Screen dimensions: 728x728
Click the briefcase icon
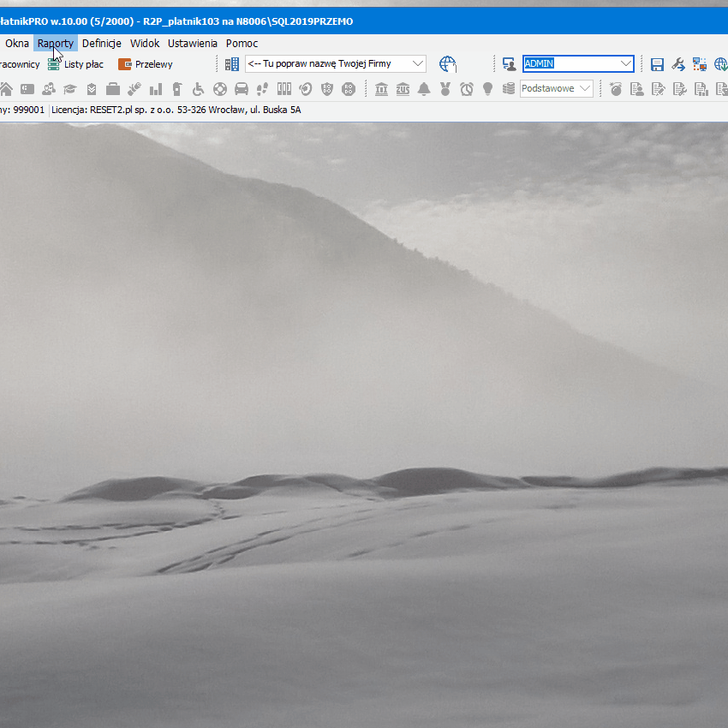113,89
